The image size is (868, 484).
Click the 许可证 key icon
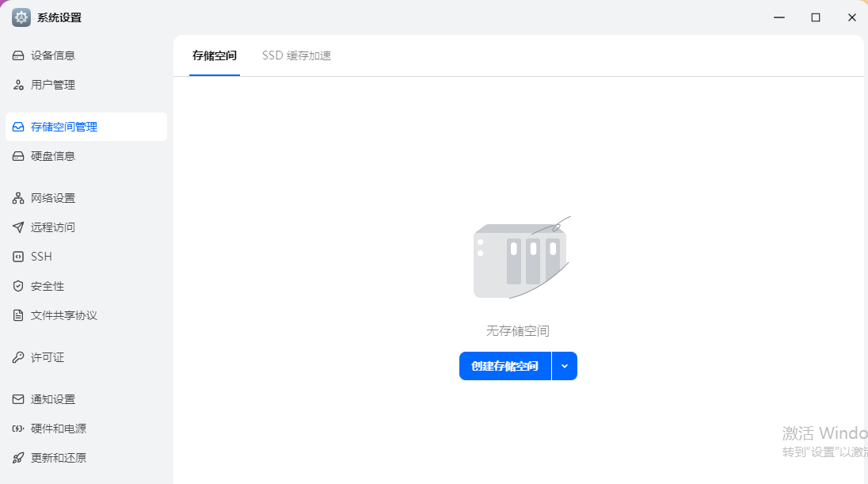point(18,357)
